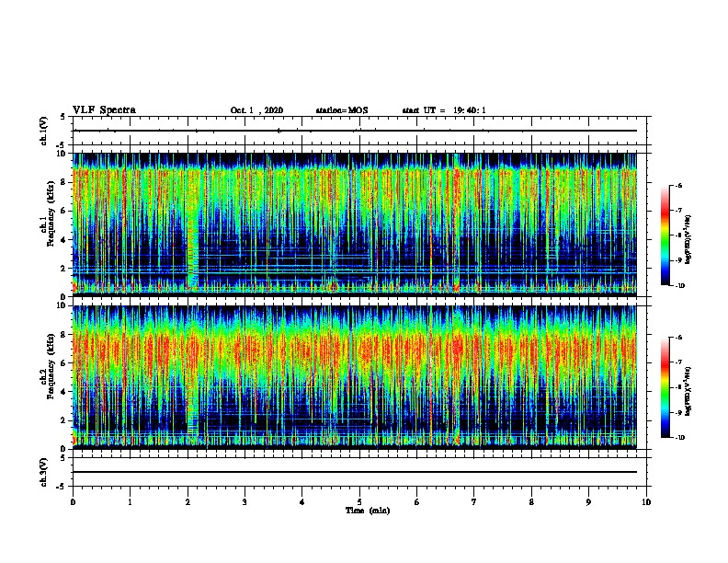The height and width of the screenshot is (563, 728).
Task: Click time axis tick label "1"
Action: coord(131,502)
